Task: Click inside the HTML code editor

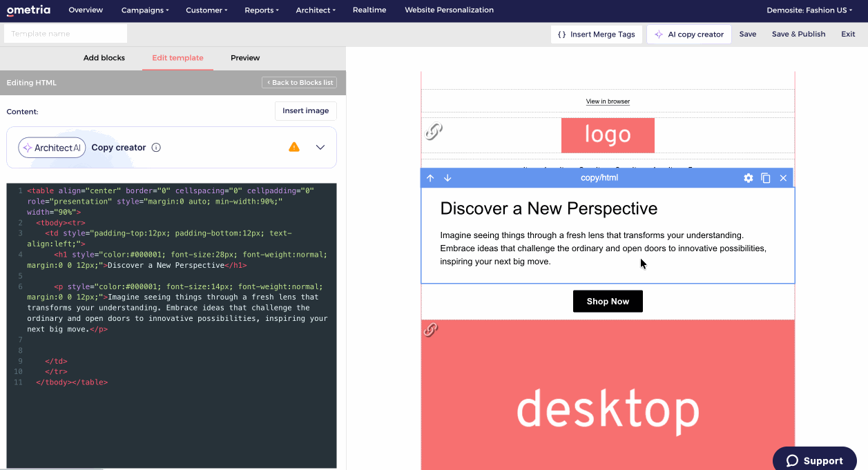Action: 171,326
